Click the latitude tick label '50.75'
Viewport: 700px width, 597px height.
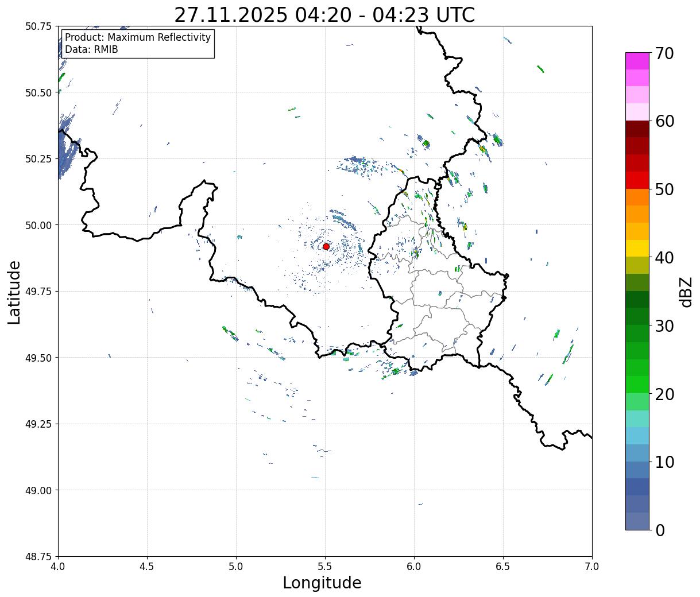pos(38,26)
